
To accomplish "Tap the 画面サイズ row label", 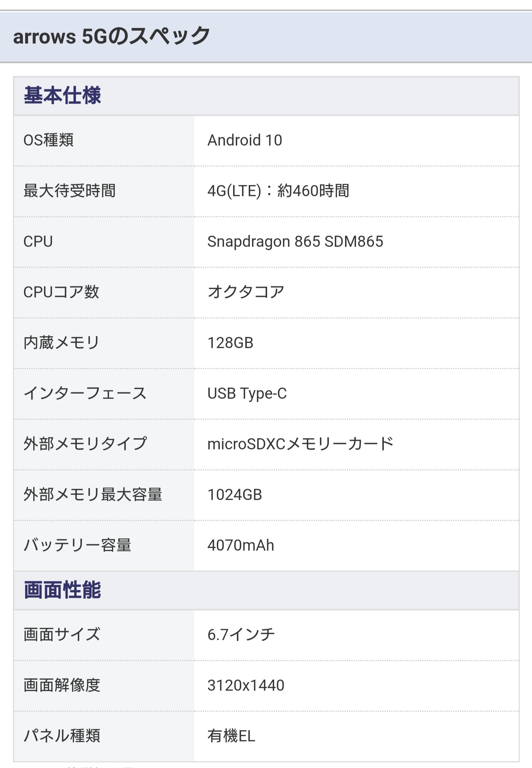I will 62,635.
